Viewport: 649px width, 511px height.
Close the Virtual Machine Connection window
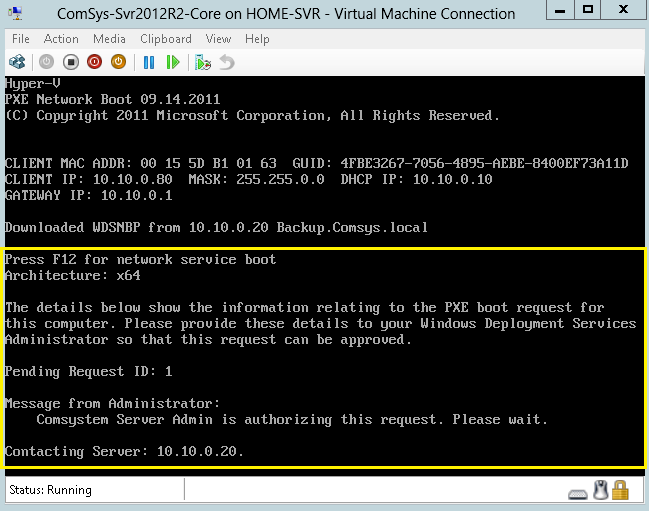point(623,10)
